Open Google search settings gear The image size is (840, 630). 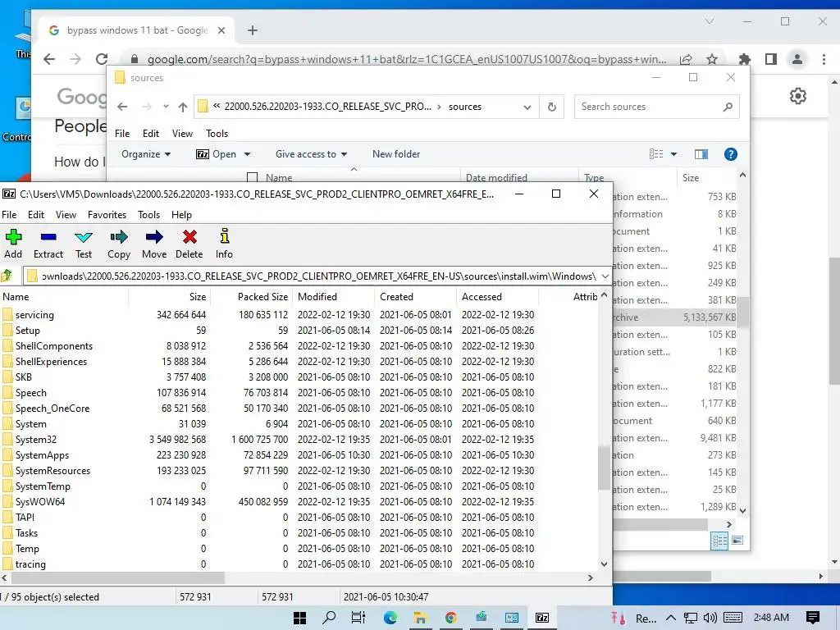[x=798, y=96]
